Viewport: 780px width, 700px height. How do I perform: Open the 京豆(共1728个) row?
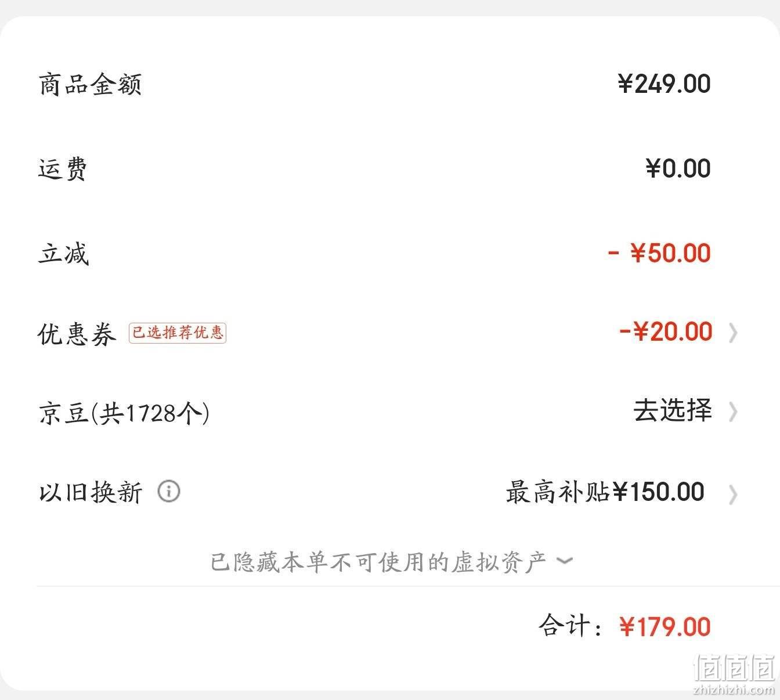pyautogui.click(x=390, y=412)
